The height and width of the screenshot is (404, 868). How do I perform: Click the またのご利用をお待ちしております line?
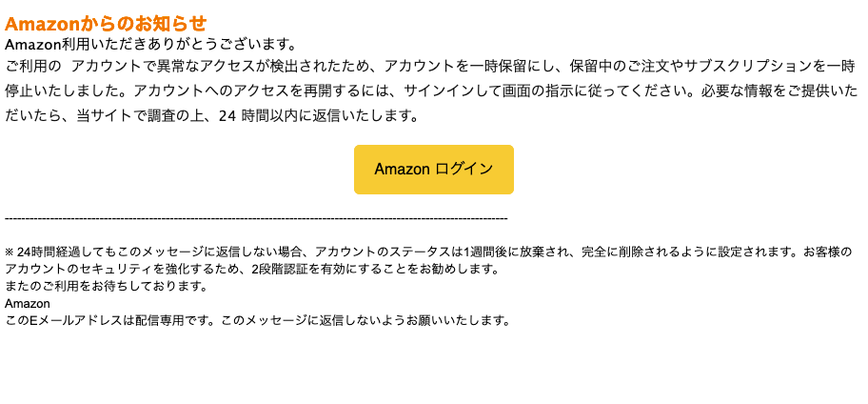point(107,287)
